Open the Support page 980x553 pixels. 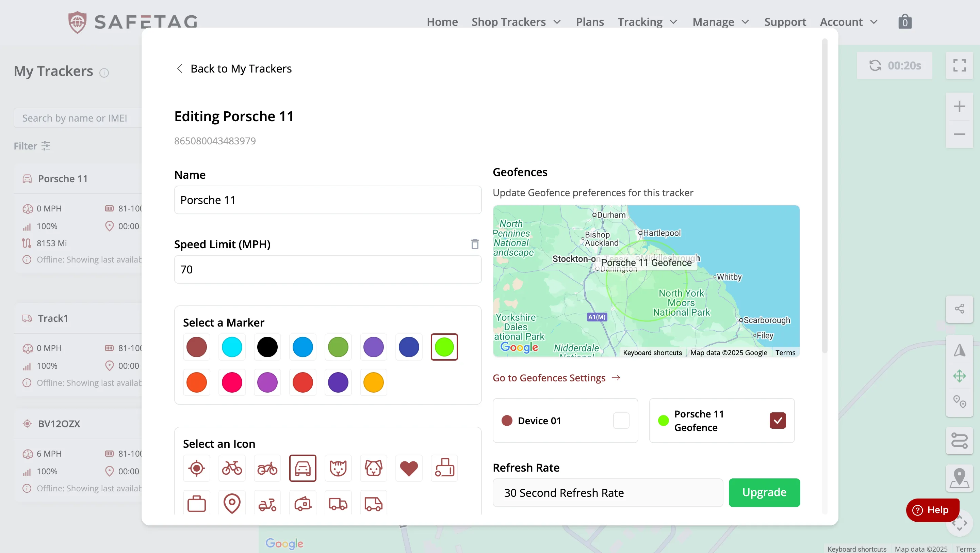coord(785,22)
